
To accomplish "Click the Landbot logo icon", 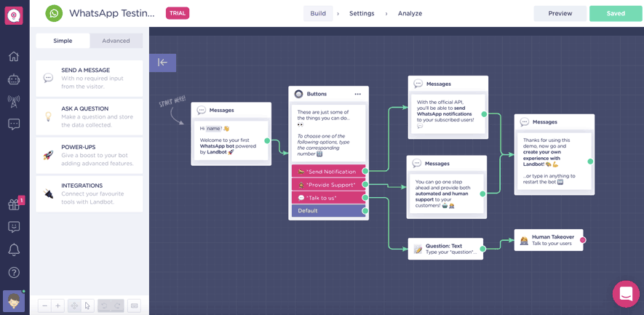I will pyautogui.click(x=14, y=15).
